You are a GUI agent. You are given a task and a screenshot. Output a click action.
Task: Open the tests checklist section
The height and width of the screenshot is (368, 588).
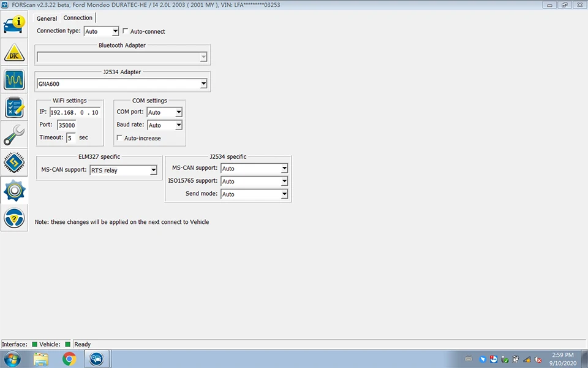click(x=14, y=107)
